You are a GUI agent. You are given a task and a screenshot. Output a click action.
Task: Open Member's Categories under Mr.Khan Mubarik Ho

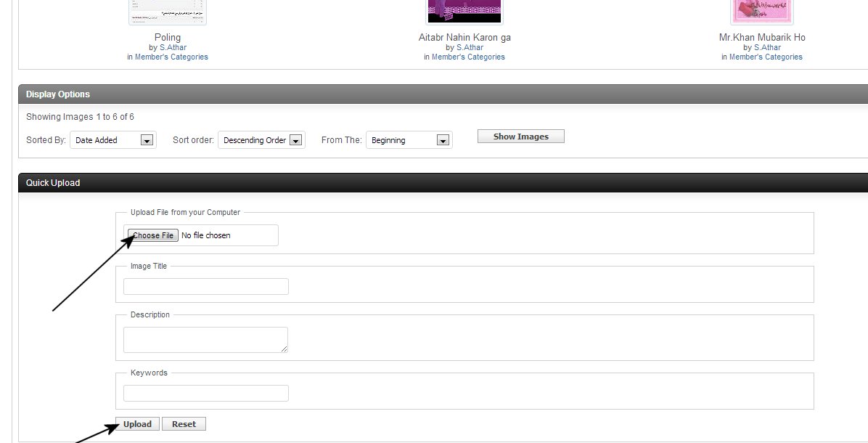pyautogui.click(x=766, y=57)
